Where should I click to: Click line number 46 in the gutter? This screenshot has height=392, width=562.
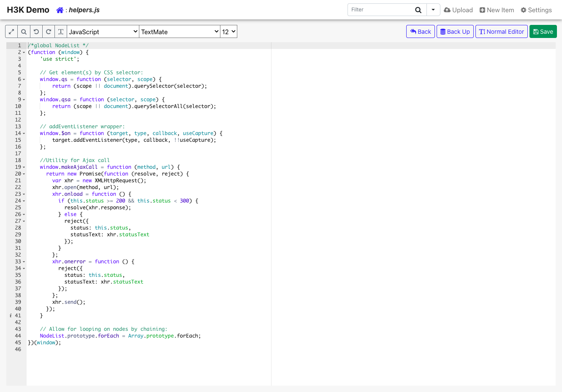(18, 349)
